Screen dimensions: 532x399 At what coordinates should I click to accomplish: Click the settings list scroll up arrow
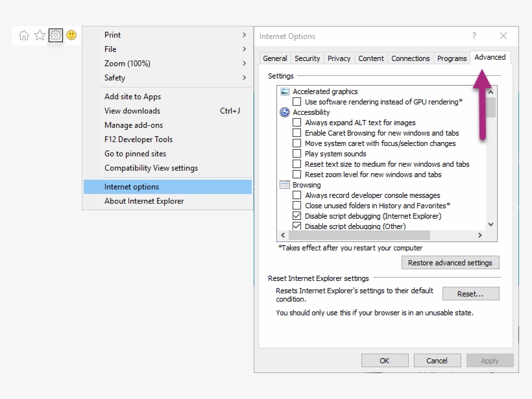(490, 92)
